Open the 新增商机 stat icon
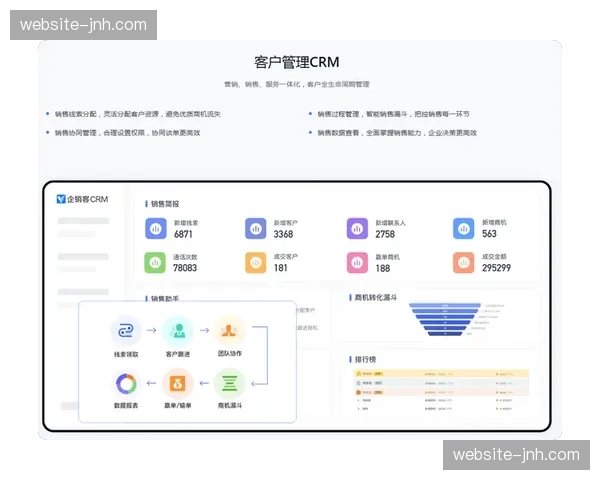 463,229
